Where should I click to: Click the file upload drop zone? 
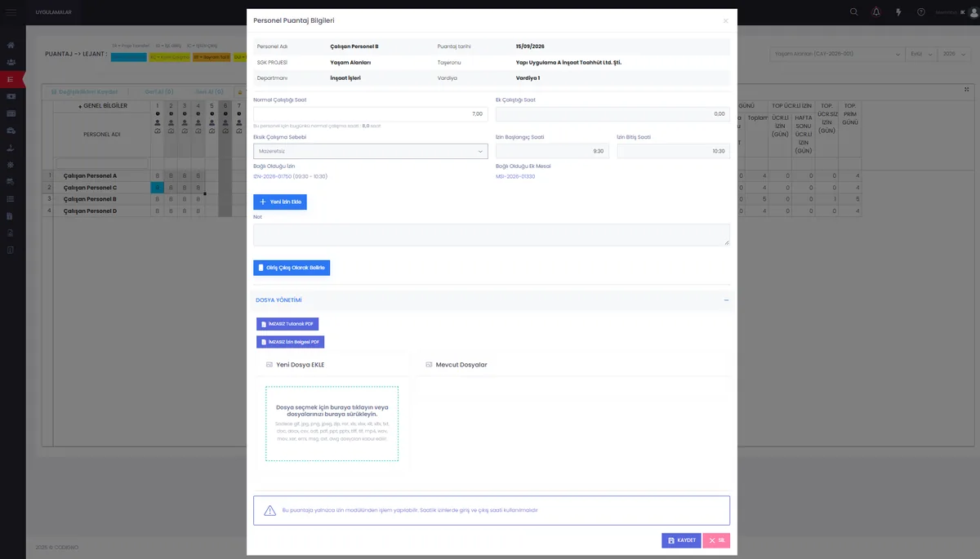pos(332,424)
